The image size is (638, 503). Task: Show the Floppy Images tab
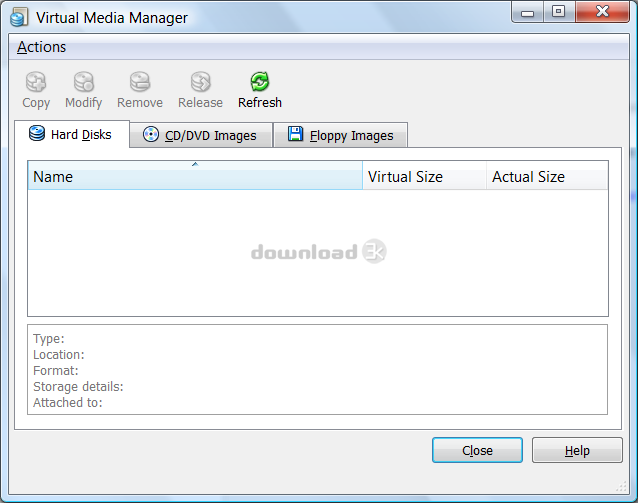click(x=340, y=135)
